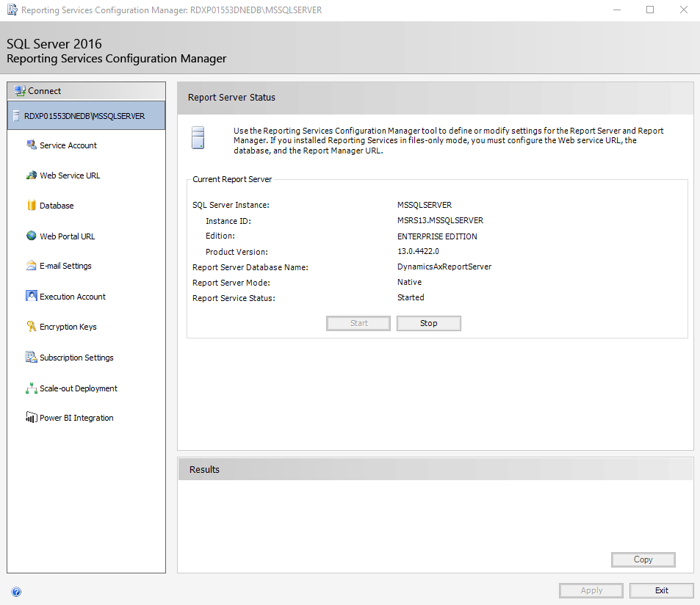Copy the Results panel contents
The width and height of the screenshot is (700, 605).
[x=643, y=559]
